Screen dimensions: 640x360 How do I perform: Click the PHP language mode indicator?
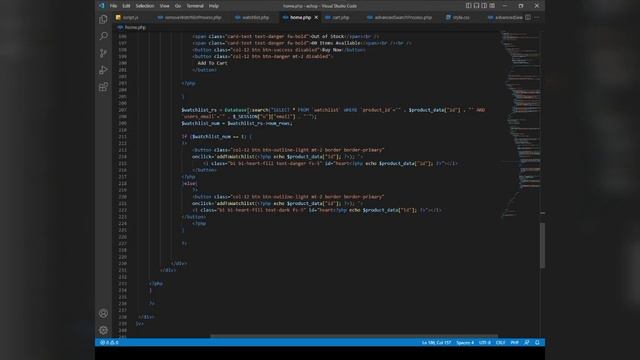pyautogui.click(x=515, y=342)
